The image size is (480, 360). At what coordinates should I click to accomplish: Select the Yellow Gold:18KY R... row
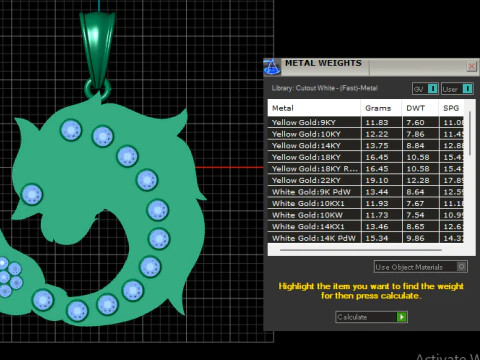pos(366,169)
